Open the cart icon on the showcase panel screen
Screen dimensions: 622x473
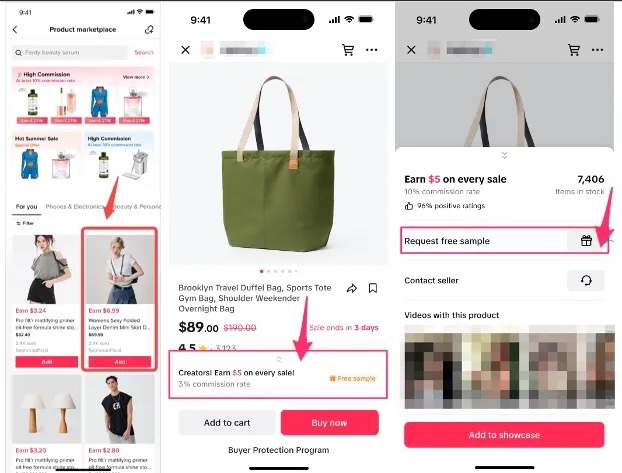pyautogui.click(x=574, y=50)
